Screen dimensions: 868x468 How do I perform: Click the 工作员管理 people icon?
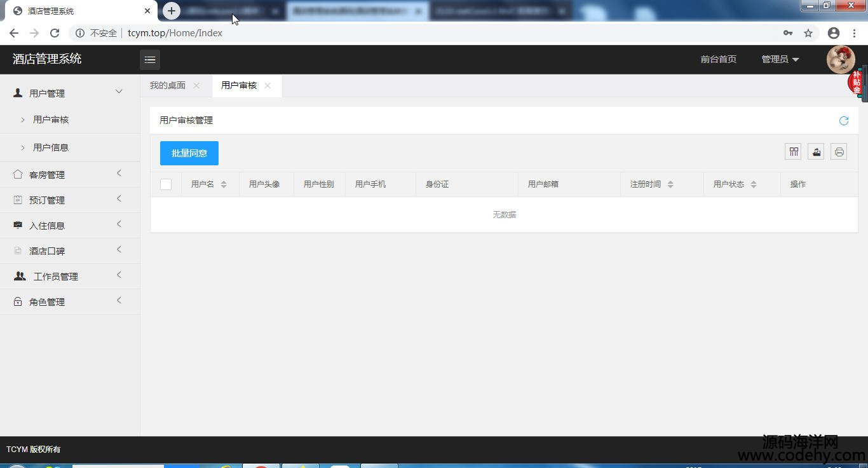[x=20, y=276]
